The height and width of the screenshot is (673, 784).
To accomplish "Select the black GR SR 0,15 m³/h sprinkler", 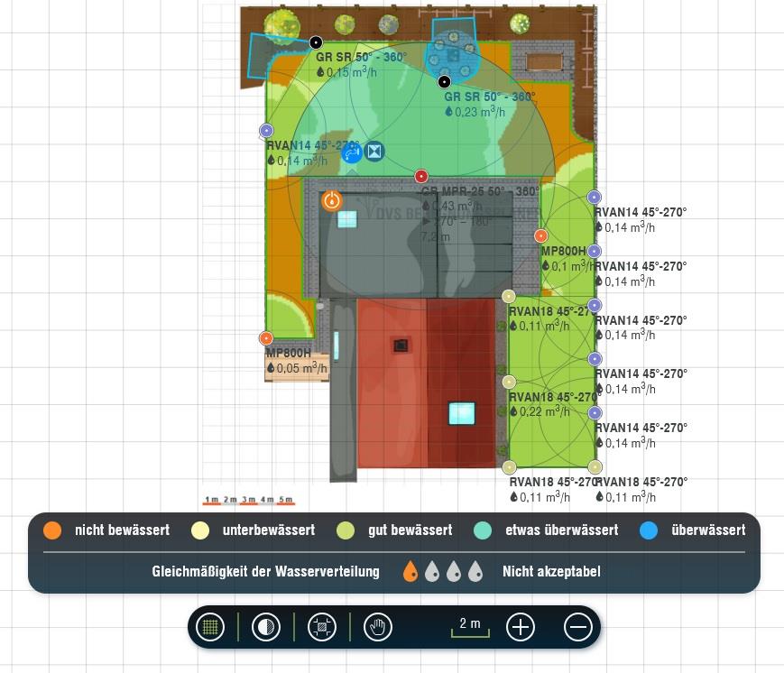I will (x=316, y=42).
